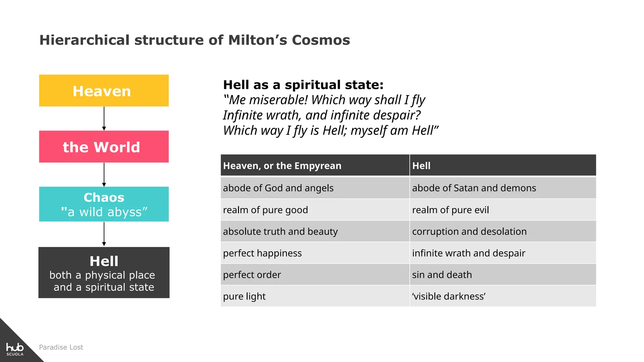The height and width of the screenshot is (362, 644).
Task: Select the yellow Heaven box
Action: [x=104, y=90]
